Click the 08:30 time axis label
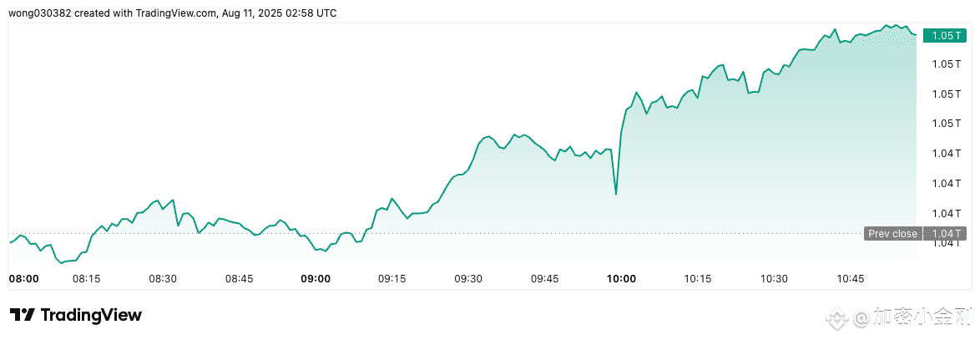The height and width of the screenshot is (340, 980). coord(163,279)
